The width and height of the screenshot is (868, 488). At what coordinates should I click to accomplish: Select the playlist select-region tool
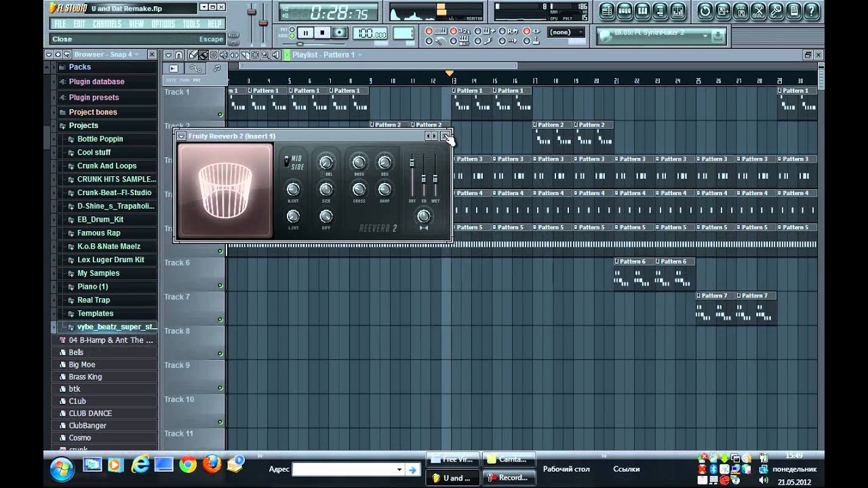point(255,55)
